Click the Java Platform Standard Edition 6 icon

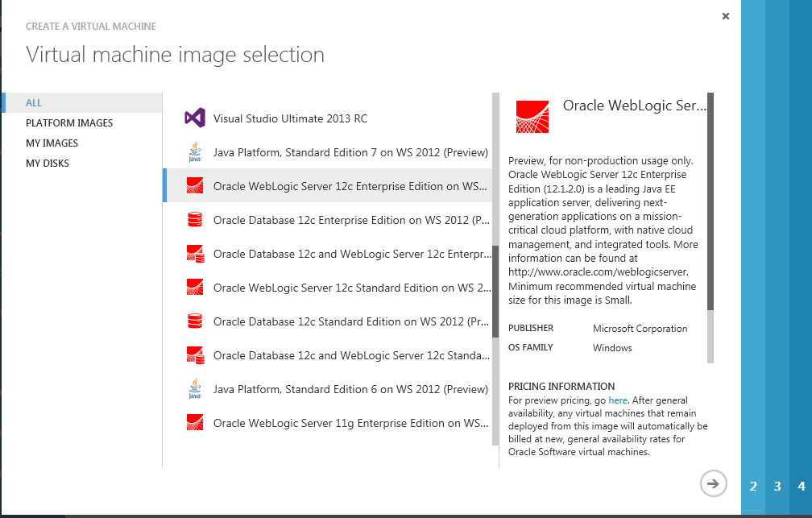[x=194, y=389]
